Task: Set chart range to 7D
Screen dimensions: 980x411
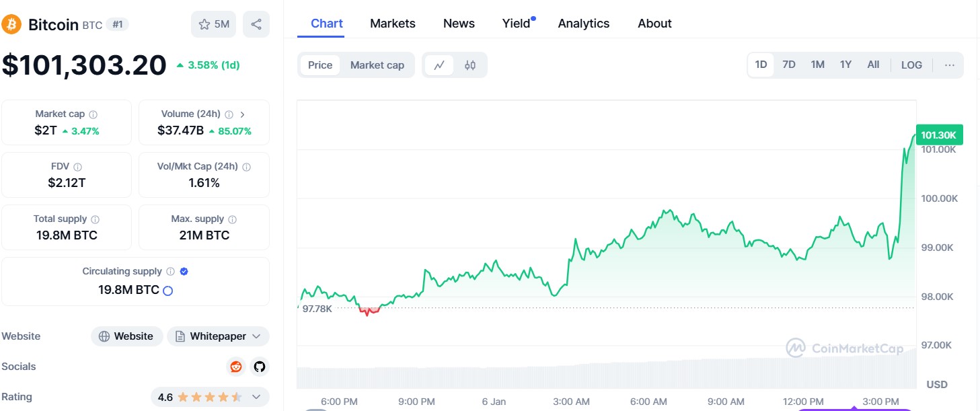Action: pos(789,65)
